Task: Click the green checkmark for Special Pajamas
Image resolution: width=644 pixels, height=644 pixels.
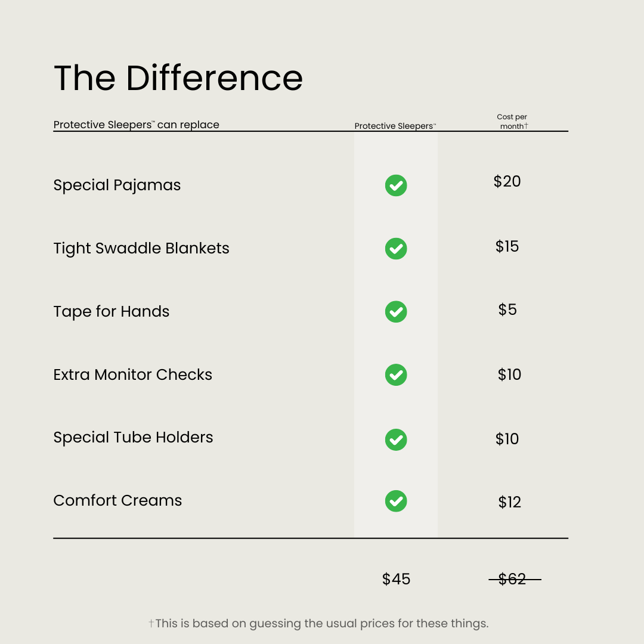Action: point(396,185)
